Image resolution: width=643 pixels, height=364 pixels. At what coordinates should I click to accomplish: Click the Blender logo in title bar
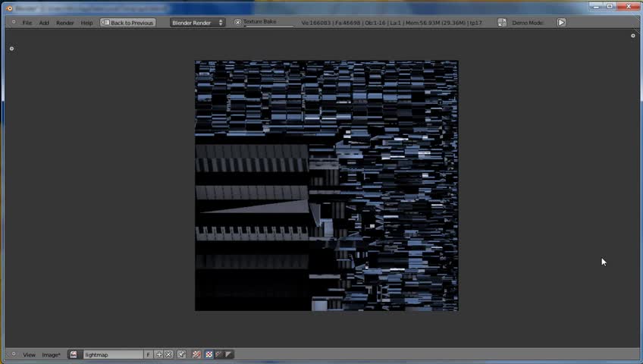(9, 8)
